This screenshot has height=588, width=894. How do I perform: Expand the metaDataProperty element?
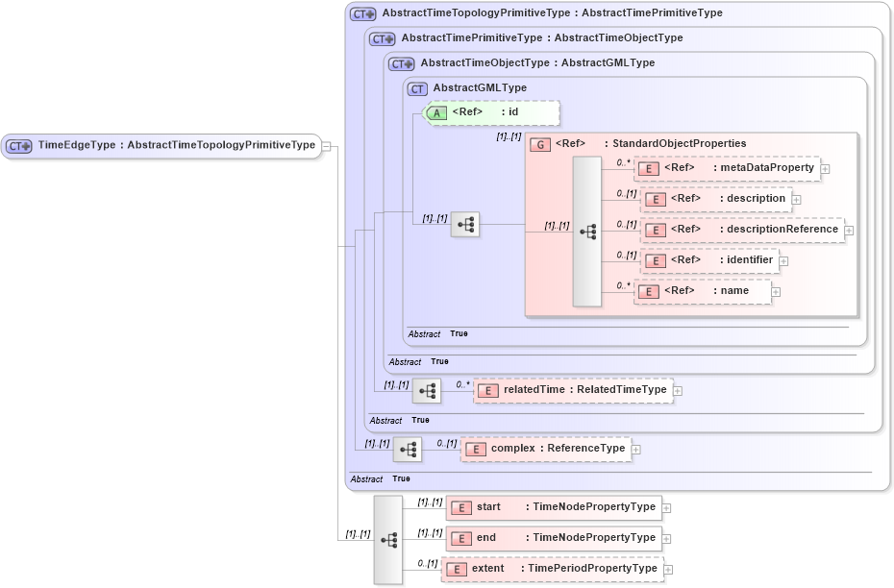pyautogui.click(x=825, y=169)
